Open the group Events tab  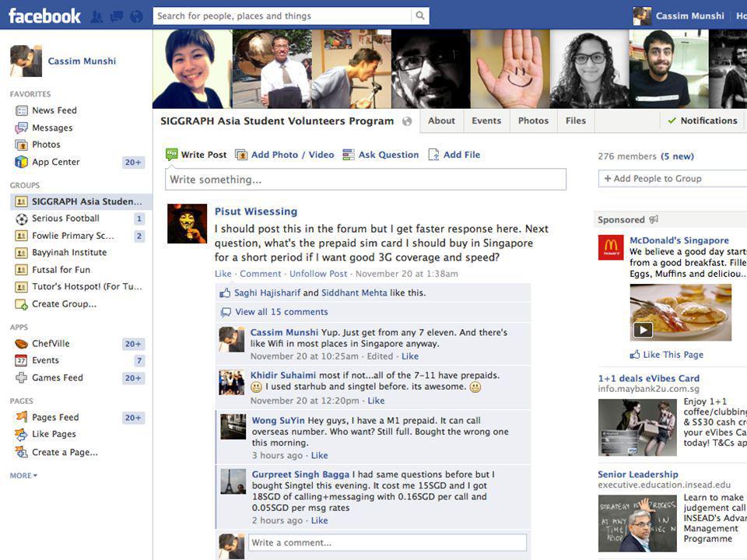(486, 121)
